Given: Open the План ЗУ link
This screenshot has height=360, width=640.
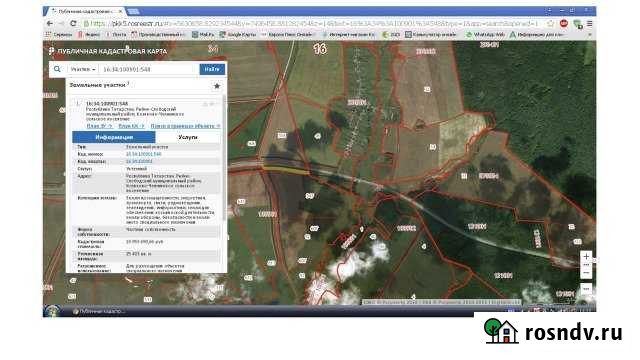Looking at the screenshot, I should tap(99, 126).
